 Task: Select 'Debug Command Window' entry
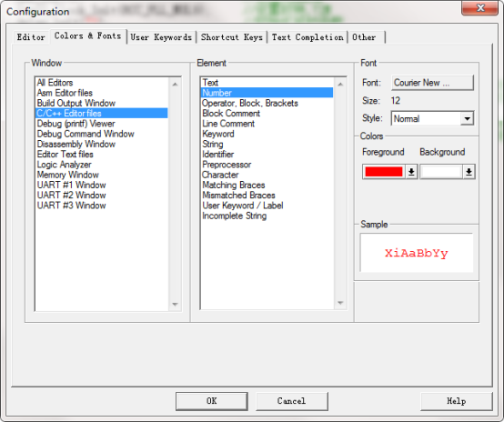[101, 134]
